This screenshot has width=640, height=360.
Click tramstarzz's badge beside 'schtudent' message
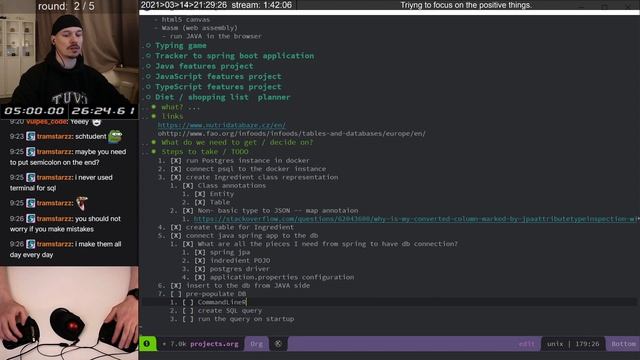tap(31, 136)
